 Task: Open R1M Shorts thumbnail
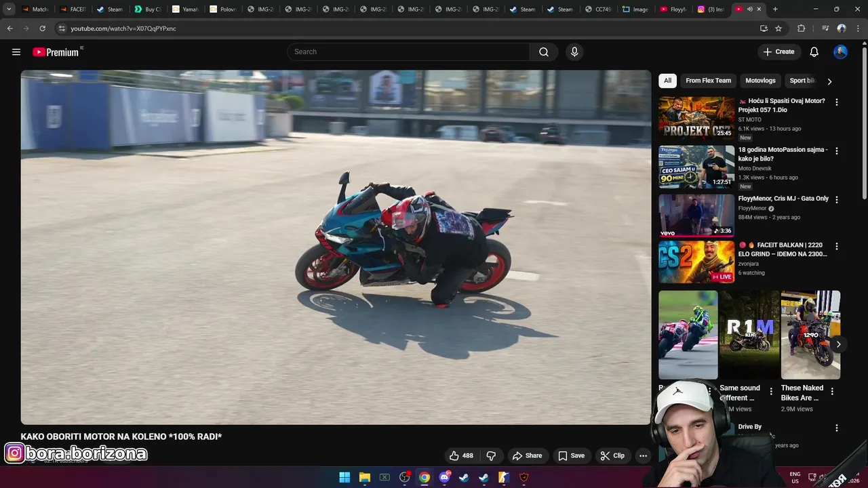pos(749,335)
